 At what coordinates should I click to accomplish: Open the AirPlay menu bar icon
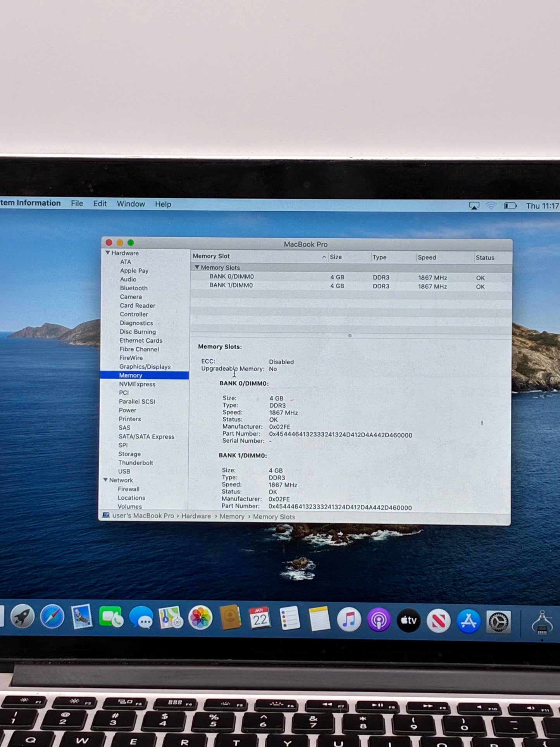pyautogui.click(x=474, y=206)
